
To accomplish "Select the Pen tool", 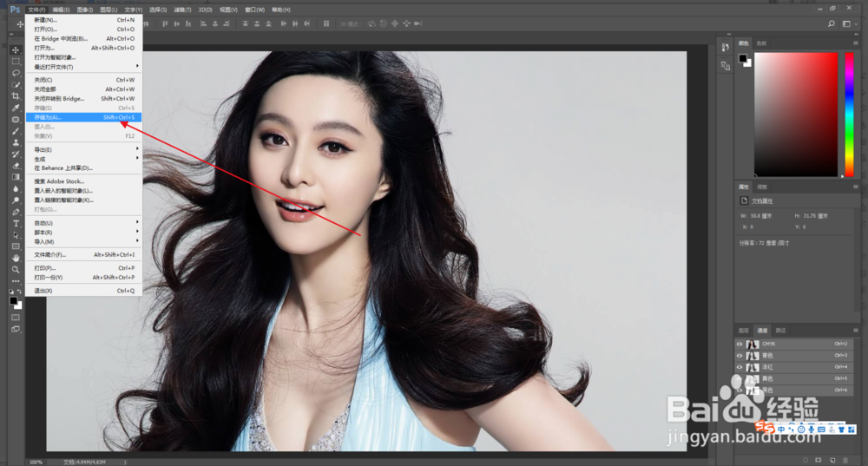I will 16,212.
